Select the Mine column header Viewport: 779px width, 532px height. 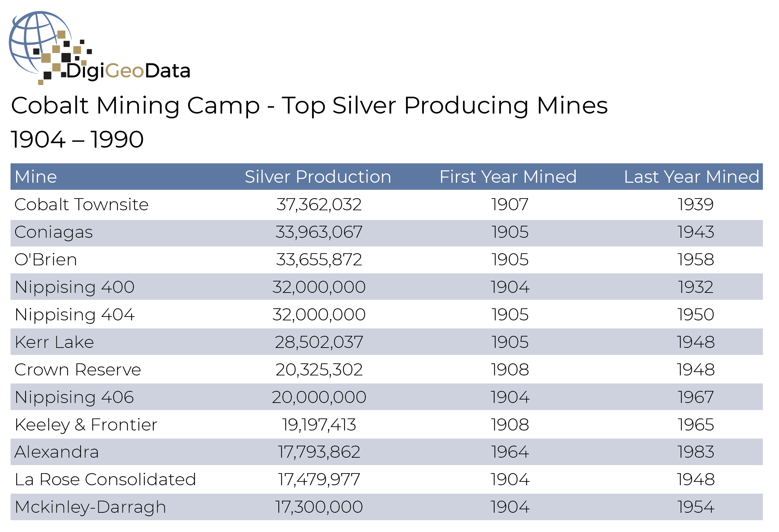tap(36, 177)
